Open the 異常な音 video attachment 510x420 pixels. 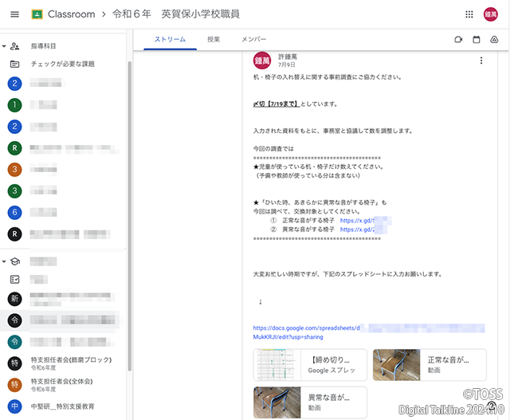(x=310, y=402)
